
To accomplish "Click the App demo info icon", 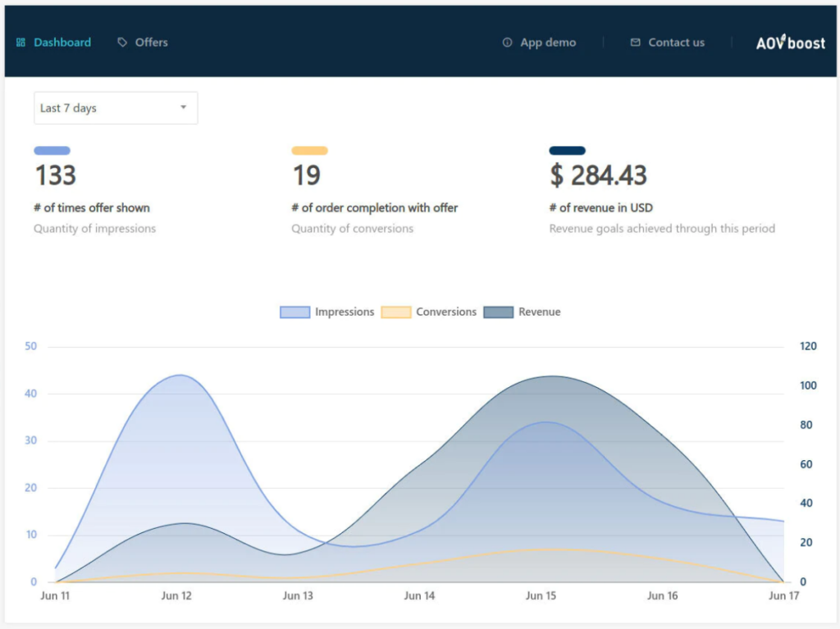I will click(x=507, y=43).
